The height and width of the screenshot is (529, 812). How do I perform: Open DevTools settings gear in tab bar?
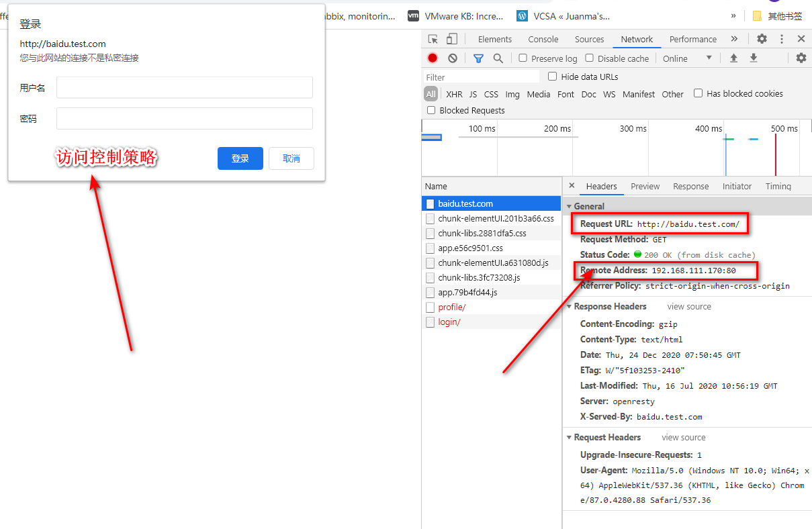pos(762,39)
